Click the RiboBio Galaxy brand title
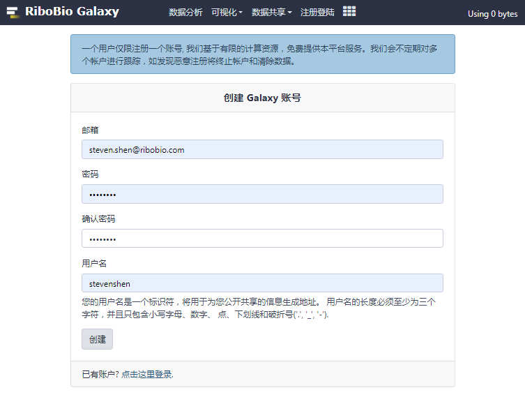The height and width of the screenshot is (420, 525). point(72,11)
